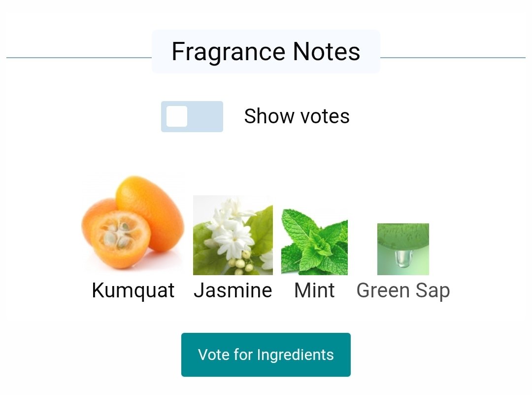Tap the Green Sap note image

(403, 249)
